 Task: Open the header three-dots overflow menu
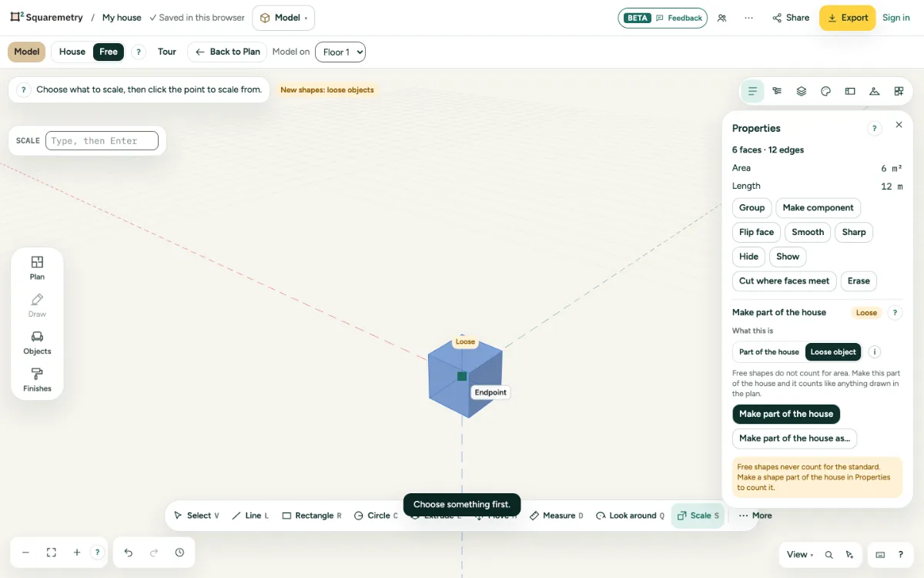point(749,18)
